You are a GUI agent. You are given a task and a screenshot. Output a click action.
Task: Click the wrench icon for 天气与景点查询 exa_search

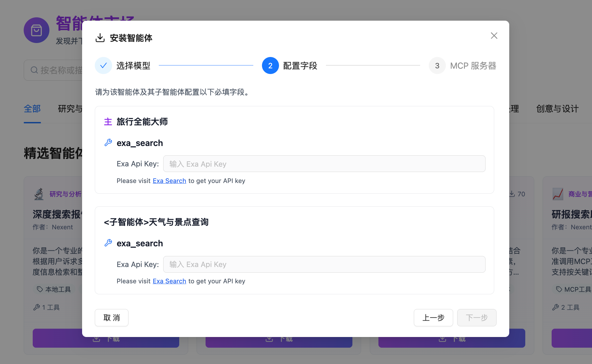click(x=108, y=243)
